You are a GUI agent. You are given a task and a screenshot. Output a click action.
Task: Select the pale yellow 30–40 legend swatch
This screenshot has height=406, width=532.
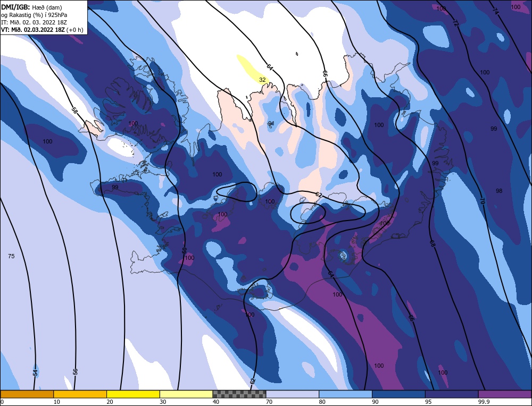tap(186, 394)
